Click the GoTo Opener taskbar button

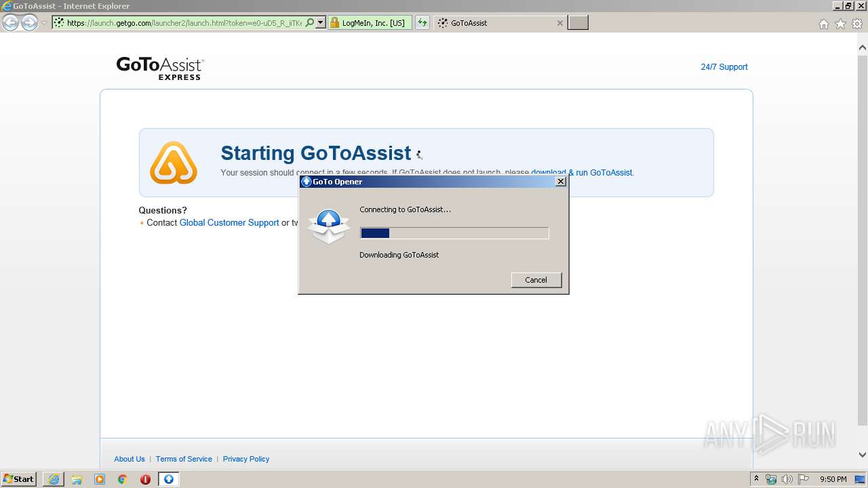coord(169,479)
